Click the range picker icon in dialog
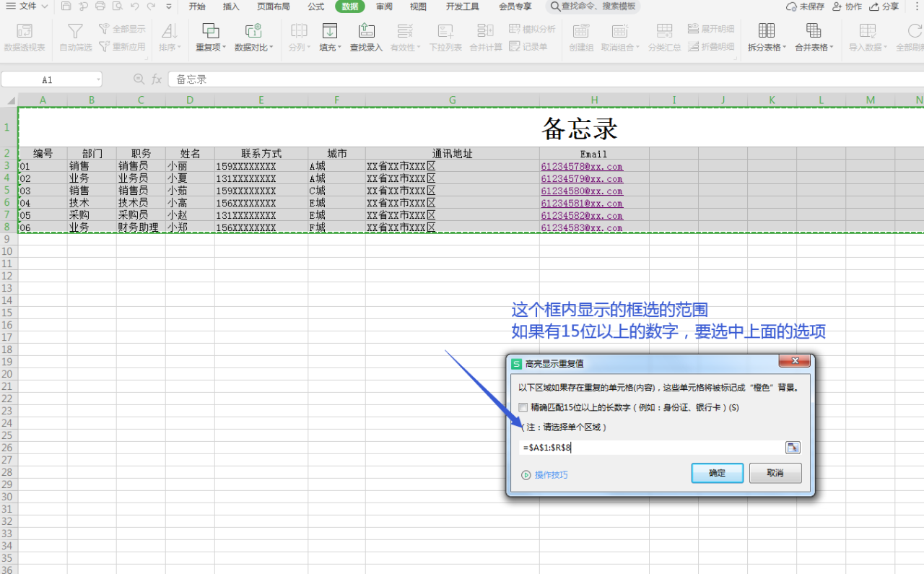924x574 pixels. click(x=793, y=448)
